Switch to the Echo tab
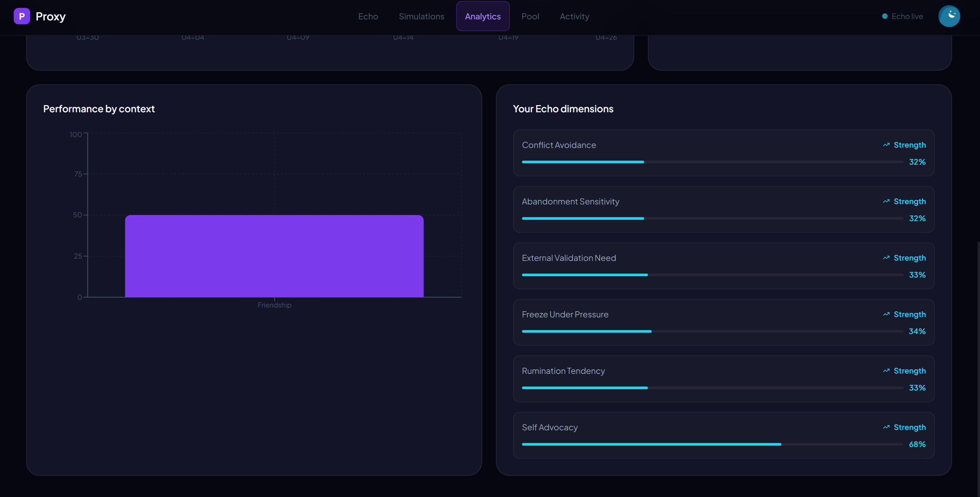Viewport: 980px width, 497px height. coord(368,16)
